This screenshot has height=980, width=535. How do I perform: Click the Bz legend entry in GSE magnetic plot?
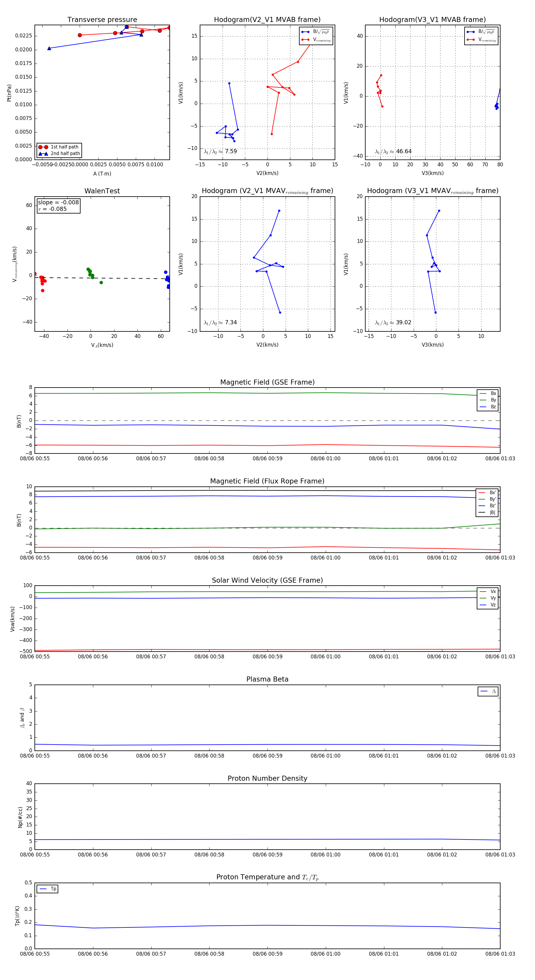(x=488, y=407)
